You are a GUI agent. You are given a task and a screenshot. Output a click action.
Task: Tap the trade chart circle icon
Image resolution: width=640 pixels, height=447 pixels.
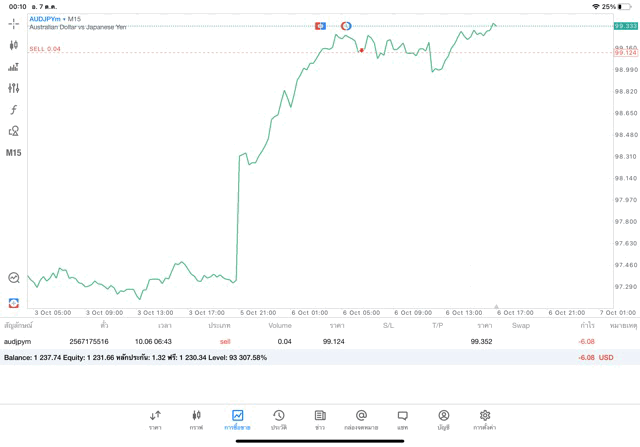(x=14, y=278)
